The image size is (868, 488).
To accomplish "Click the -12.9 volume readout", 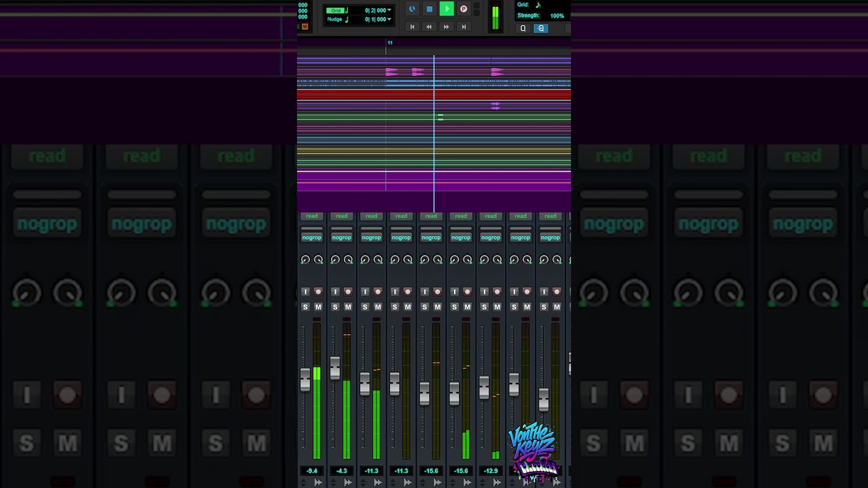I will tap(490, 470).
